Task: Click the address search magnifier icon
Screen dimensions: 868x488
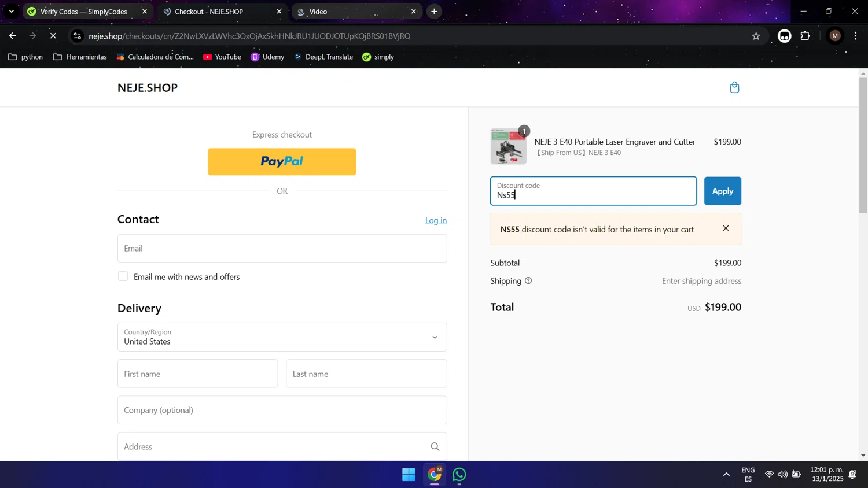Action: [x=435, y=446]
